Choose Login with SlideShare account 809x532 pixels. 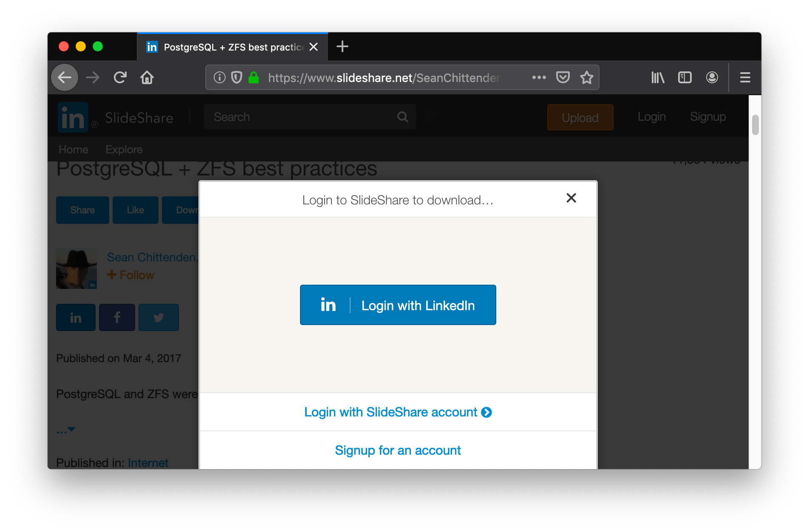click(398, 412)
